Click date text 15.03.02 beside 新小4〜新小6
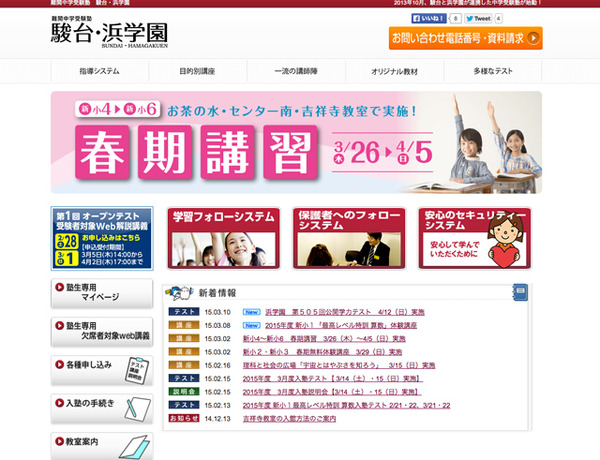This screenshot has width=600, height=460. (217, 339)
